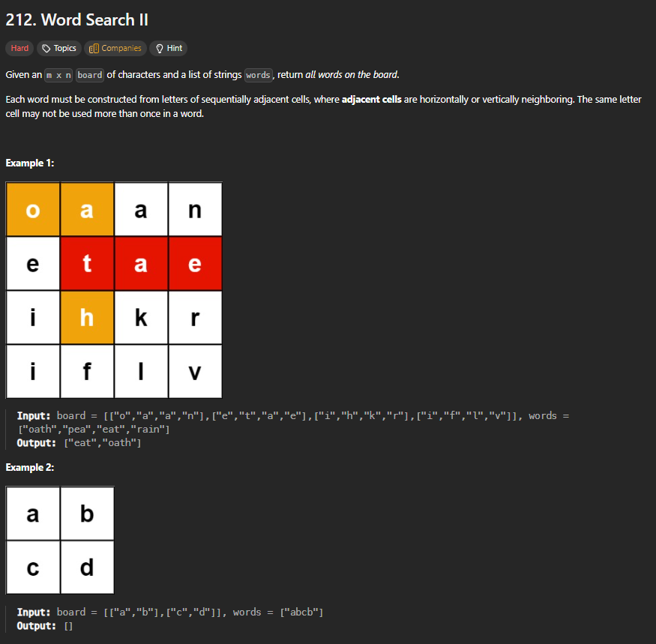Click the '212. Word Search II' title

[x=77, y=19]
